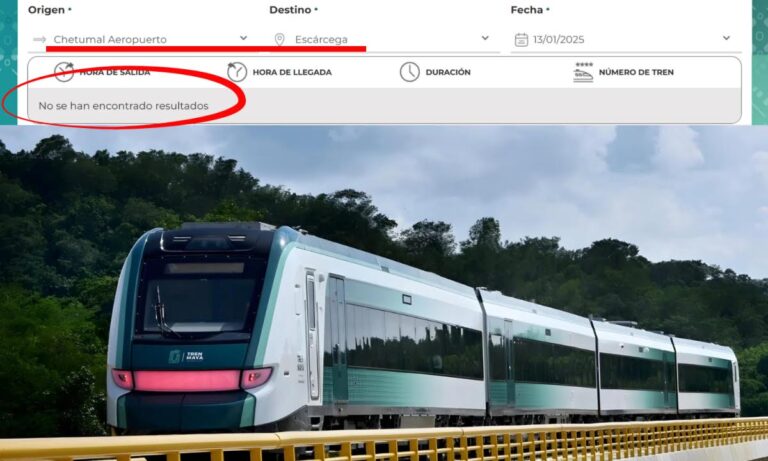Image resolution: width=768 pixels, height=461 pixels.
Task: Click the Tren Maya train photo
Action: (384, 293)
